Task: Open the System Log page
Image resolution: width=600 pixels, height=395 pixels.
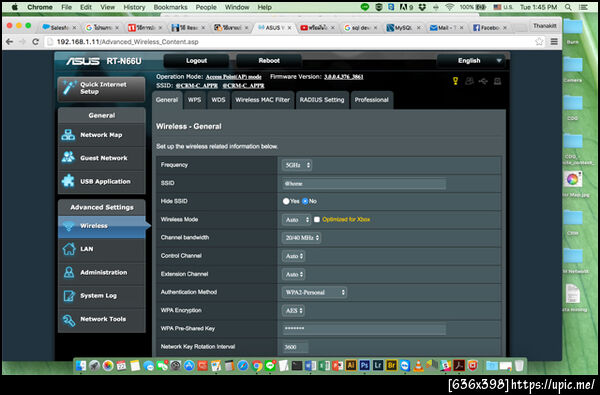Action: (101, 295)
